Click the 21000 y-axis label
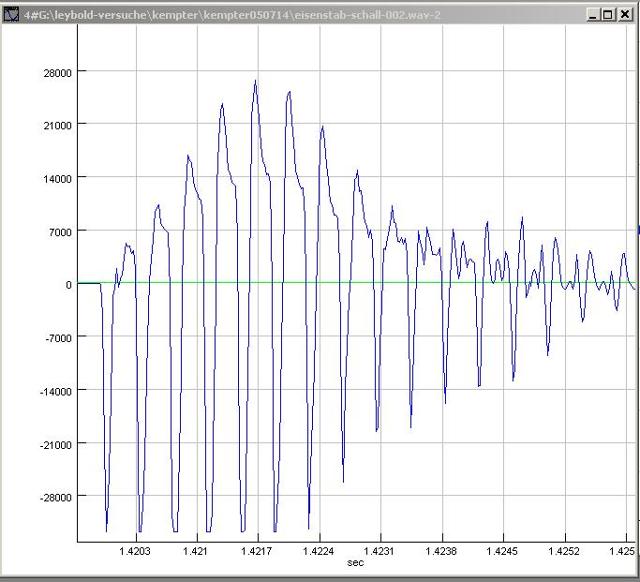The height and width of the screenshot is (582, 640). click(58, 126)
